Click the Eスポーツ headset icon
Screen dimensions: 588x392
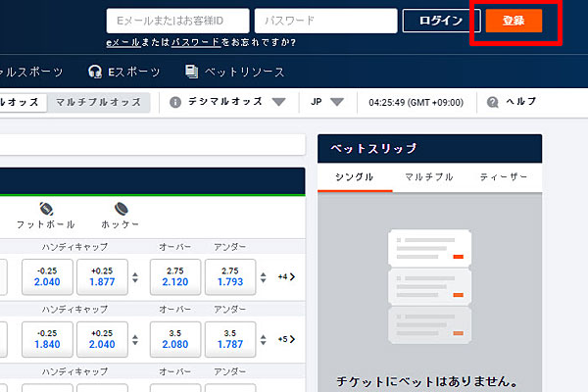click(95, 72)
